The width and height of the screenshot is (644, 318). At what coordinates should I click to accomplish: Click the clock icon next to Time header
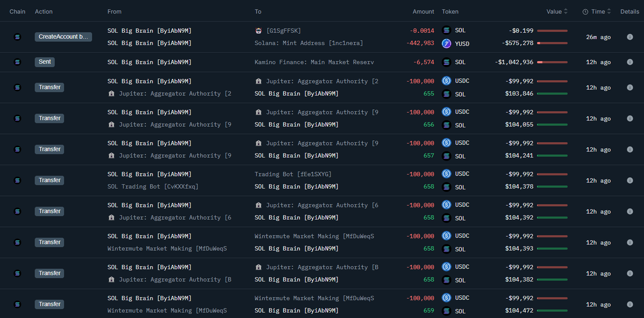(x=586, y=12)
